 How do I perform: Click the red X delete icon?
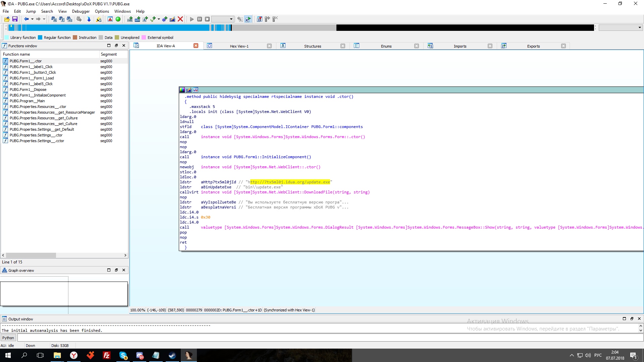coord(180,19)
